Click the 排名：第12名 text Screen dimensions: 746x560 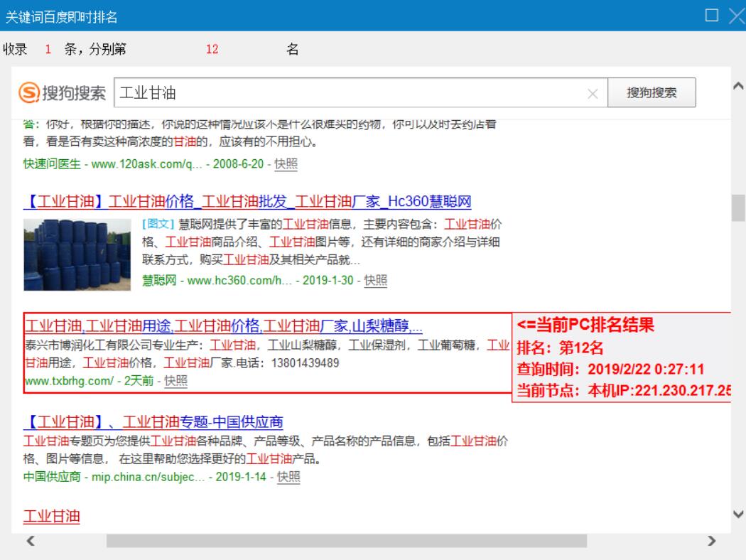pos(560,348)
